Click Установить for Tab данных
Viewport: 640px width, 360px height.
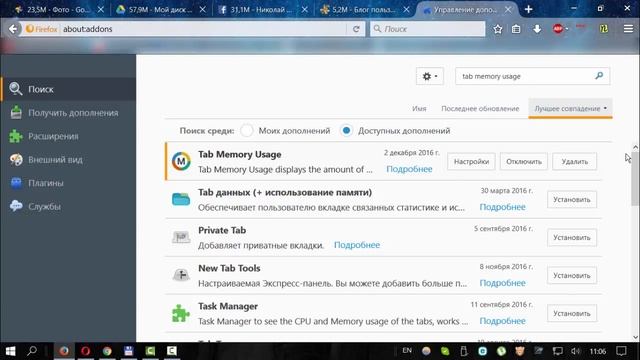point(572,200)
